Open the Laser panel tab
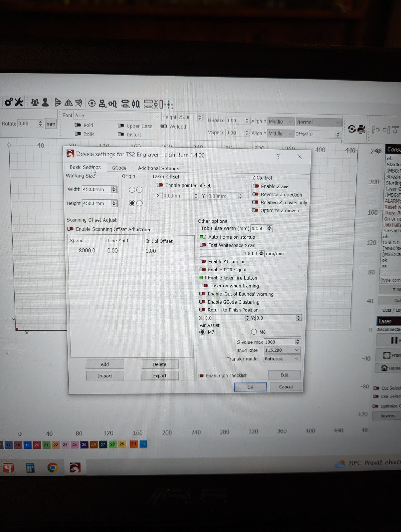This screenshot has height=532, width=401. [388, 321]
